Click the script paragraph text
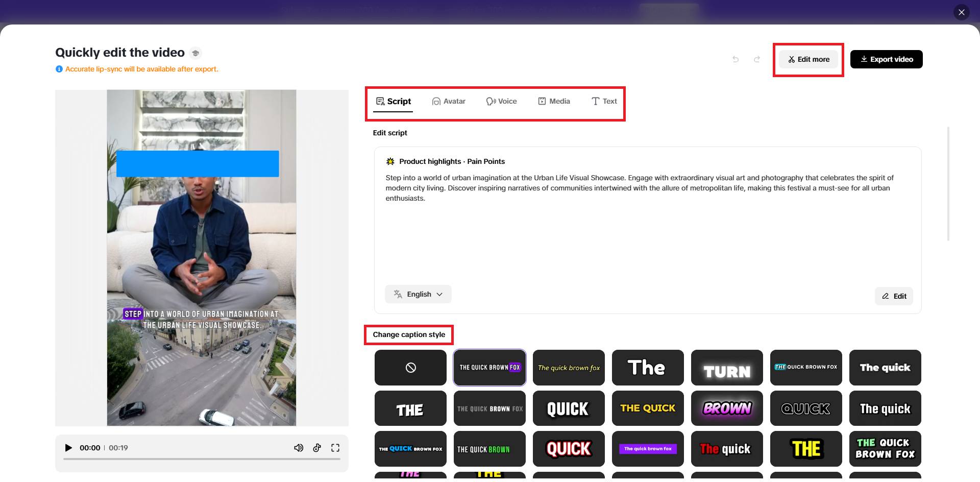 (x=640, y=188)
